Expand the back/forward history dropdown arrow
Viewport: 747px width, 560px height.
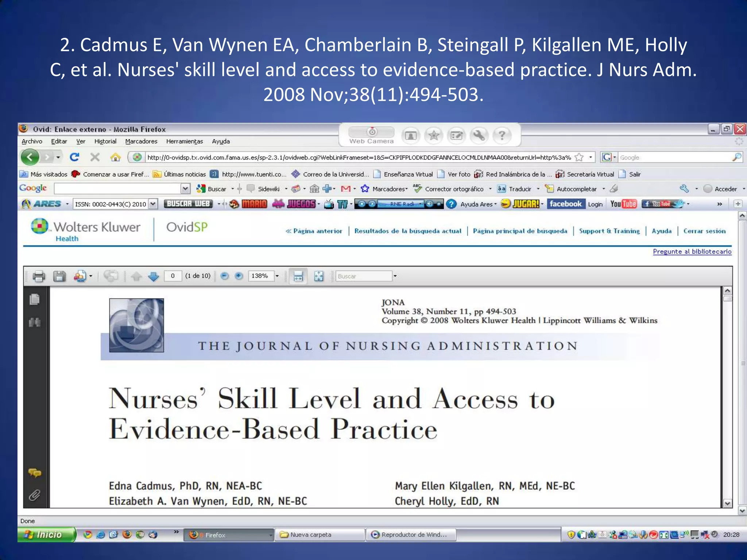coord(58,157)
